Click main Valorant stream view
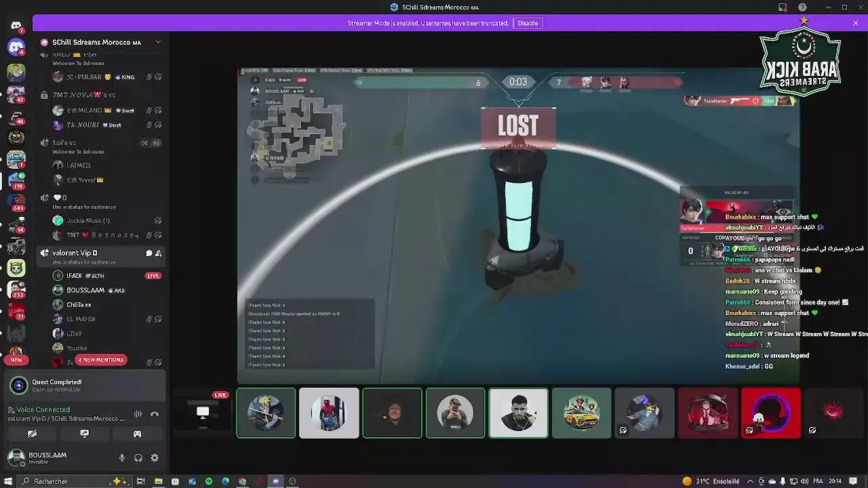This screenshot has height=488, width=868. pos(518,226)
